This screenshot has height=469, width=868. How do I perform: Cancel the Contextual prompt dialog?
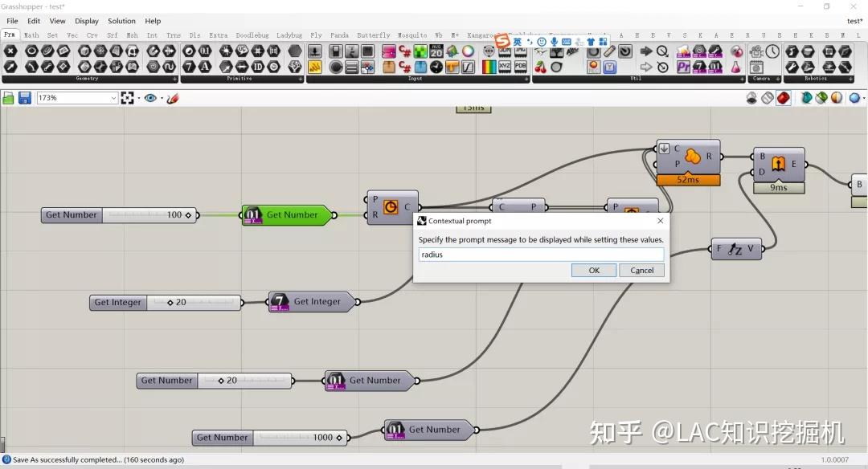tap(642, 271)
